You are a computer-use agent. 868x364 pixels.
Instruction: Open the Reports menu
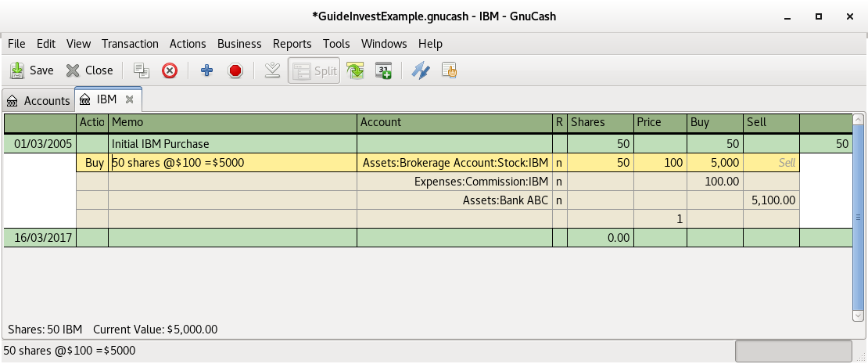(292, 44)
